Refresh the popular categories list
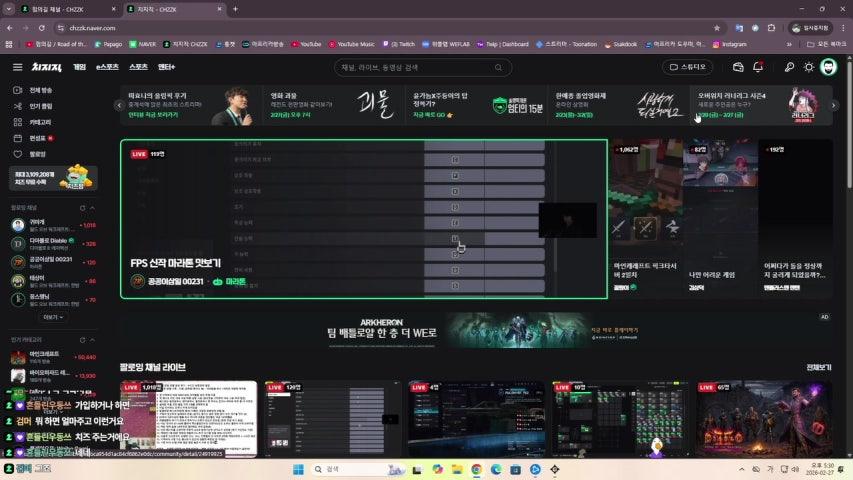The image size is (853, 480). (x=82, y=340)
